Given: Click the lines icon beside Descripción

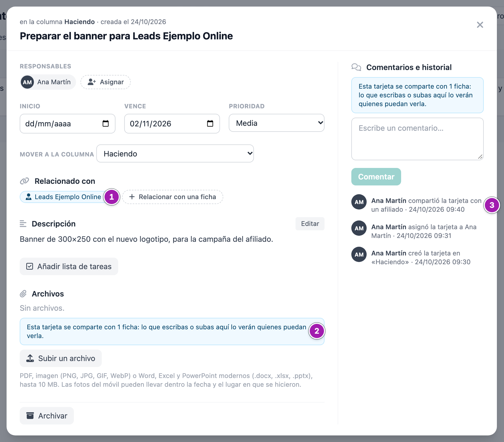Looking at the screenshot, I should pyautogui.click(x=23, y=224).
